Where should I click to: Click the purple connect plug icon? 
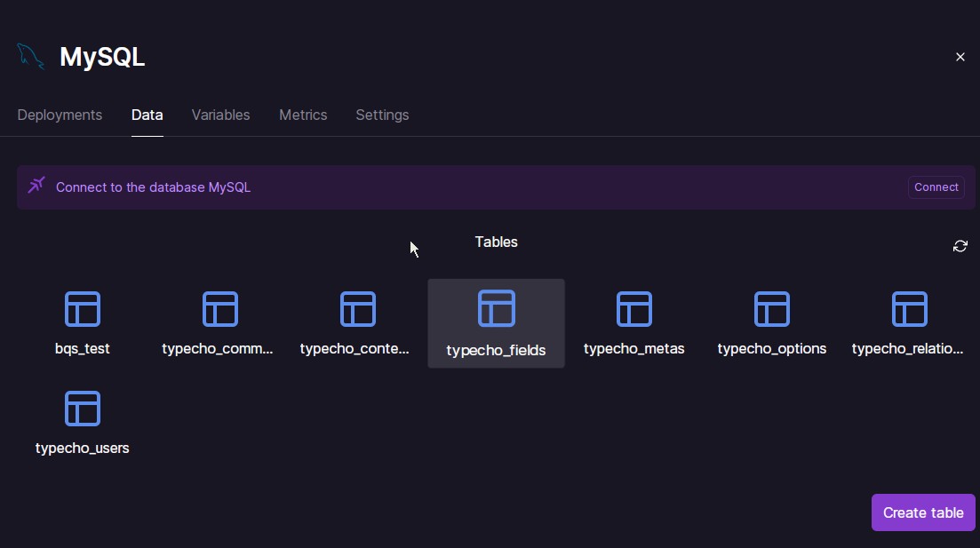click(36, 185)
